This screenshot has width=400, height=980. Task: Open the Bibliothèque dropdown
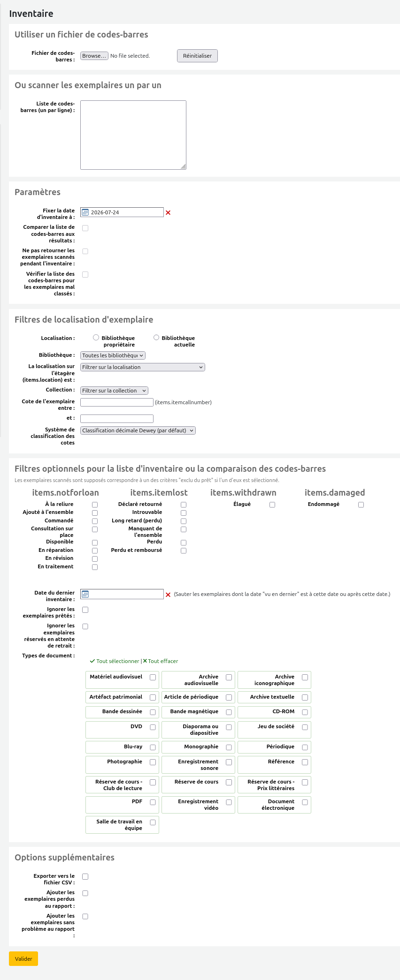pyautogui.click(x=113, y=355)
